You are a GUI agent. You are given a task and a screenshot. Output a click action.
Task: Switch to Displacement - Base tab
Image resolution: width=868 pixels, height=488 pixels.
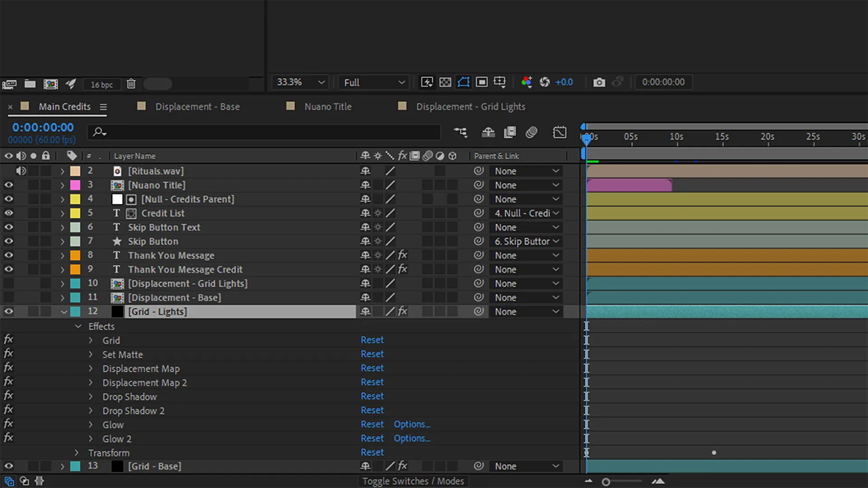[x=198, y=107]
